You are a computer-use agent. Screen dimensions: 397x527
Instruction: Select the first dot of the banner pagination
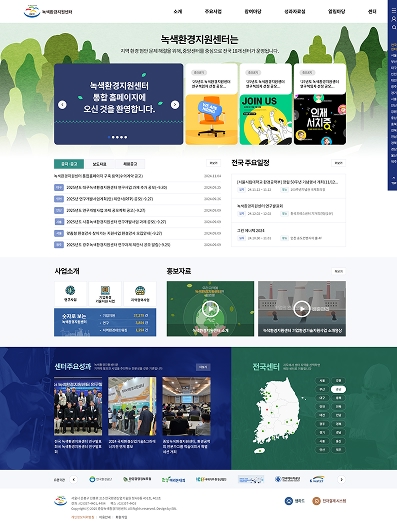[109, 137]
